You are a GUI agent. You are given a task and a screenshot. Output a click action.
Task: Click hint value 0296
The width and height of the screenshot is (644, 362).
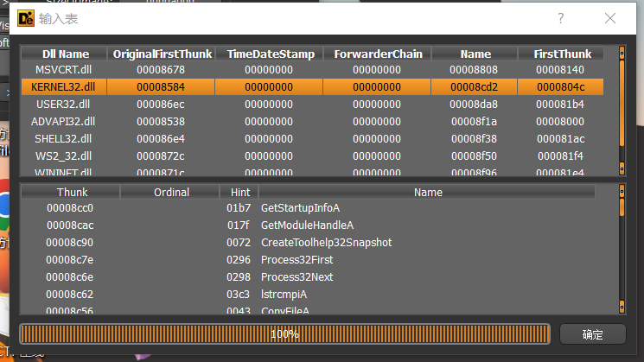pos(239,260)
